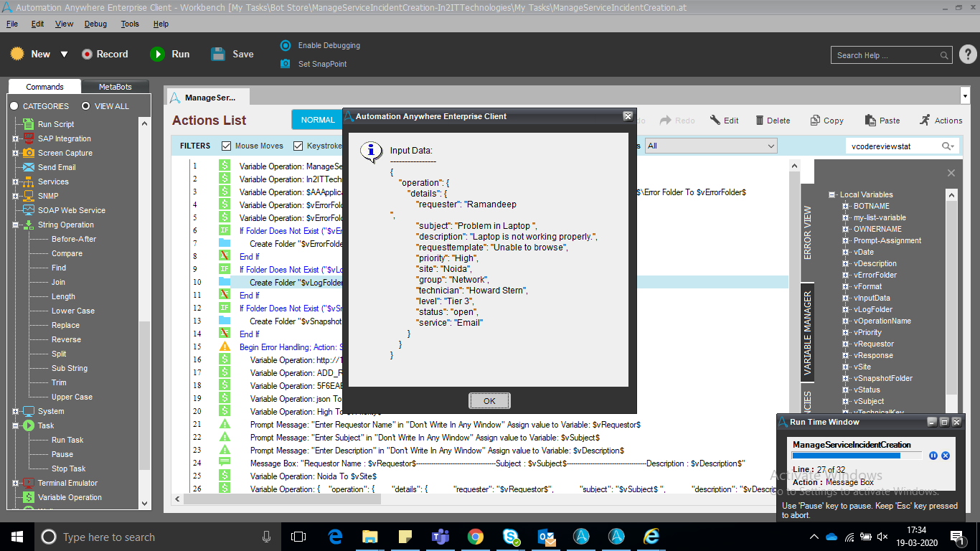The image size is (980, 551).
Task: Expand the vDescription variable node
Action: (846, 263)
